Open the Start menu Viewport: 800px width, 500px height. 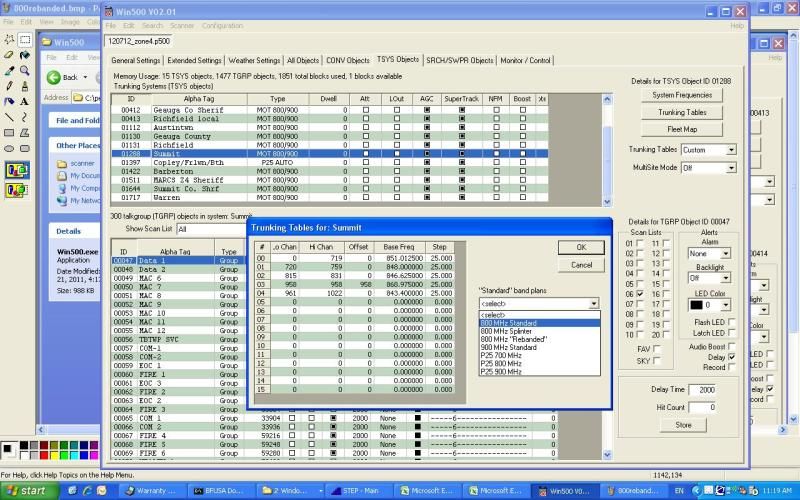pyautogui.click(x=27, y=491)
